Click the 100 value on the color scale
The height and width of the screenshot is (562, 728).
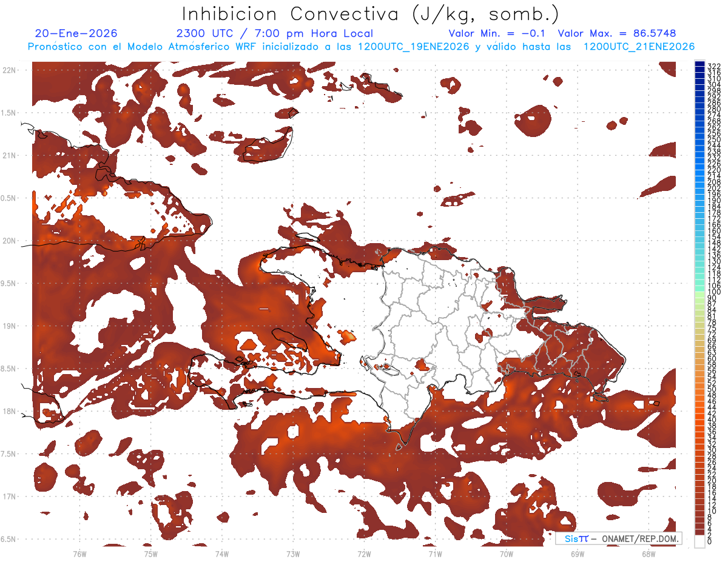coord(714,292)
